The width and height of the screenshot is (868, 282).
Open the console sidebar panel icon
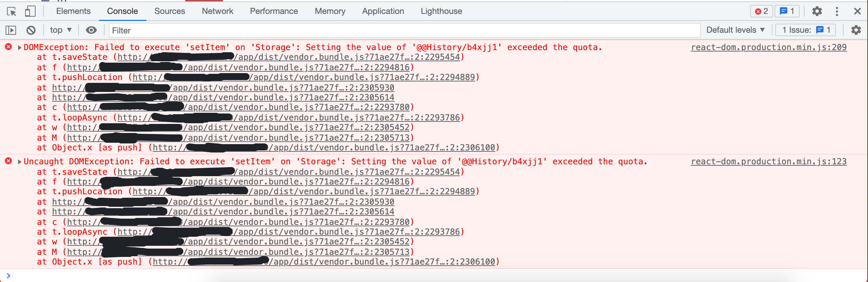(11, 30)
